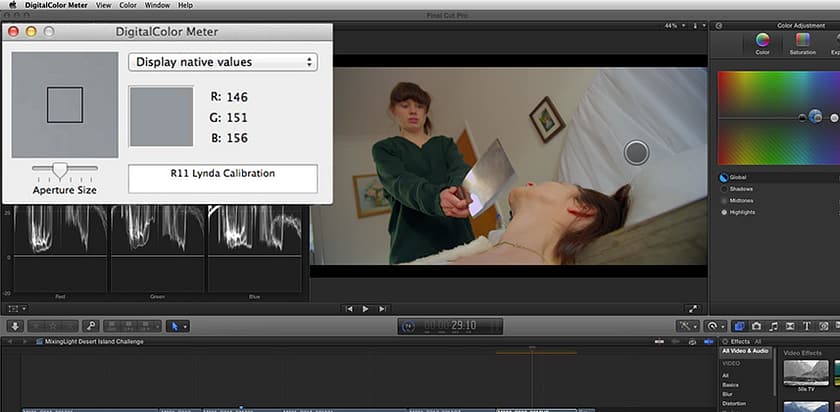The image size is (840, 412).
Task: Select the Blur effects category
Action: coord(727,394)
